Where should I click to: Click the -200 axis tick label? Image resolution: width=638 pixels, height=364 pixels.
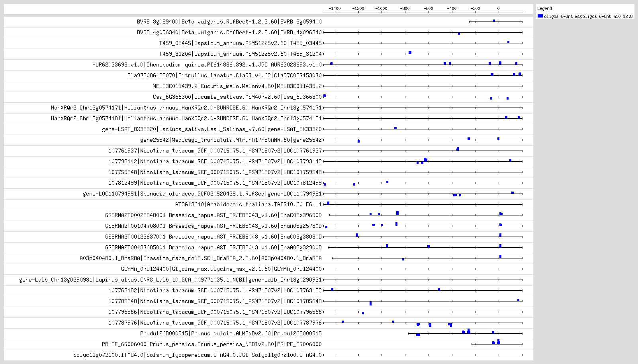pyautogui.click(x=475, y=8)
